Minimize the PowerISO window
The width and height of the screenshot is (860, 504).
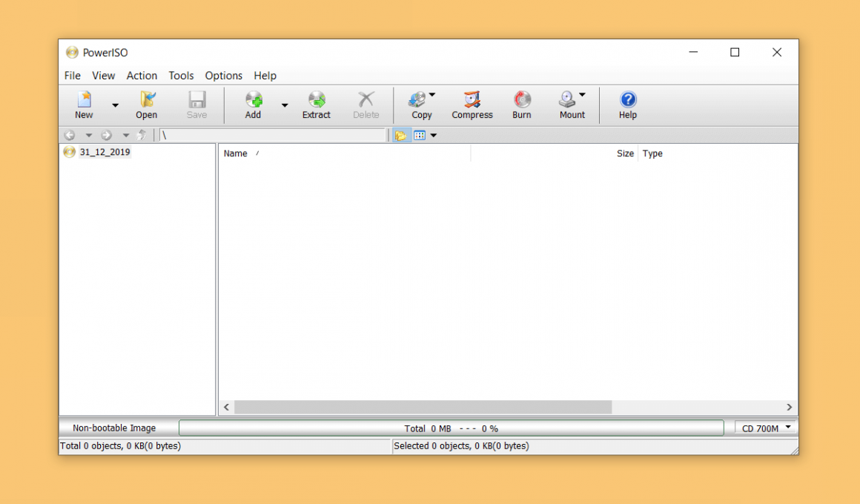[x=693, y=52]
